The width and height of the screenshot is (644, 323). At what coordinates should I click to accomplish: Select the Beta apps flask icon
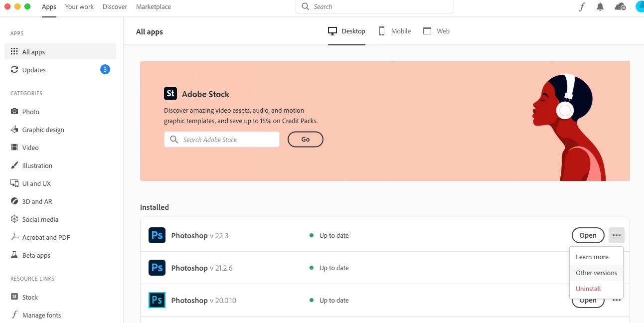pyautogui.click(x=14, y=255)
